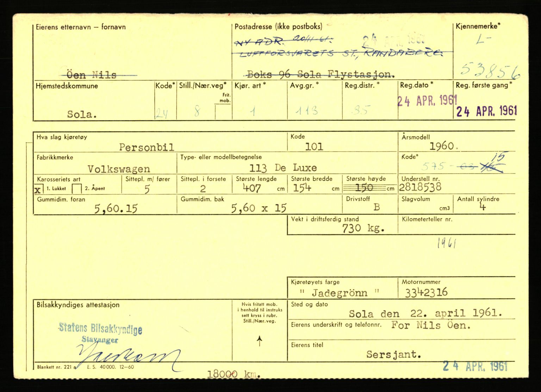
Task: Click the blue 24 APR. 1961 stamp at bottom right
Action: (x=475, y=366)
